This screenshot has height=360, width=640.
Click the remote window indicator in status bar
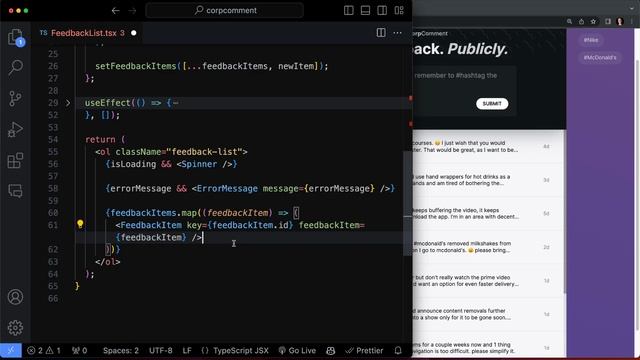point(11,350)
